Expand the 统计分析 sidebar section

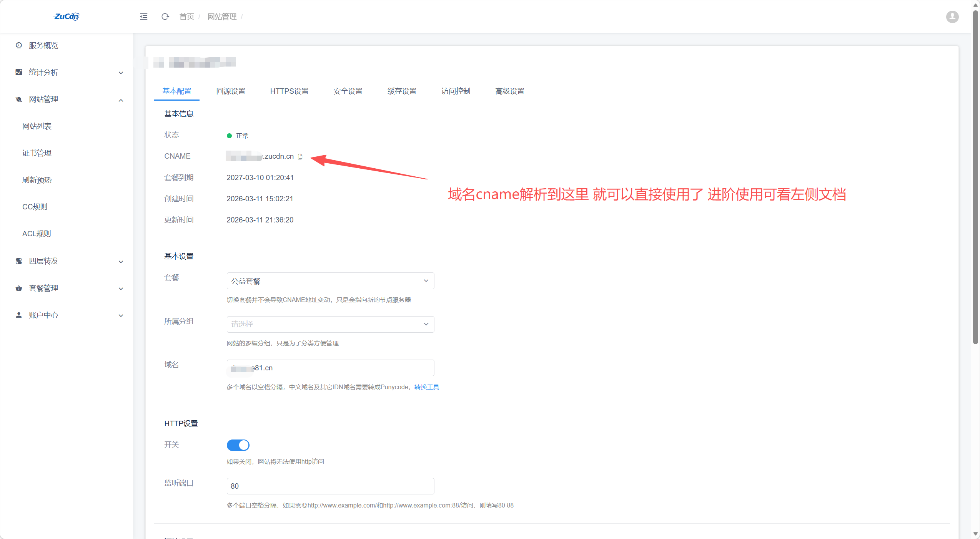(x=120, y=72)
